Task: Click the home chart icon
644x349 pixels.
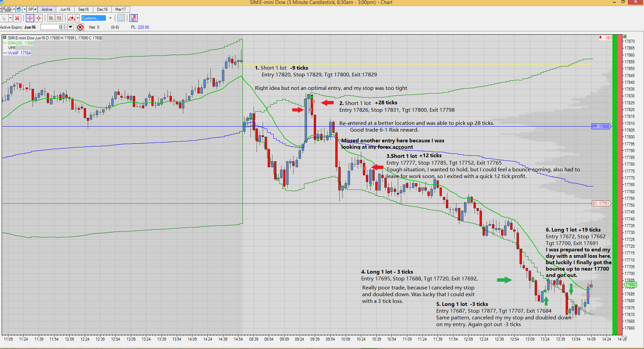Action: pyautogui.click(x=2, y=9)
